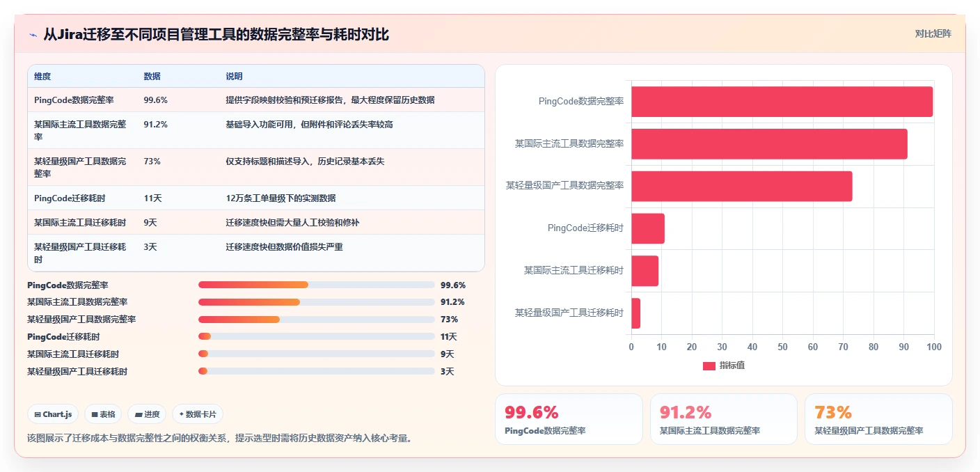This screenshot has width=980, height=472.
Task: Open the 91.2% 某国际主流工具 data card
Action: (724, 419)
